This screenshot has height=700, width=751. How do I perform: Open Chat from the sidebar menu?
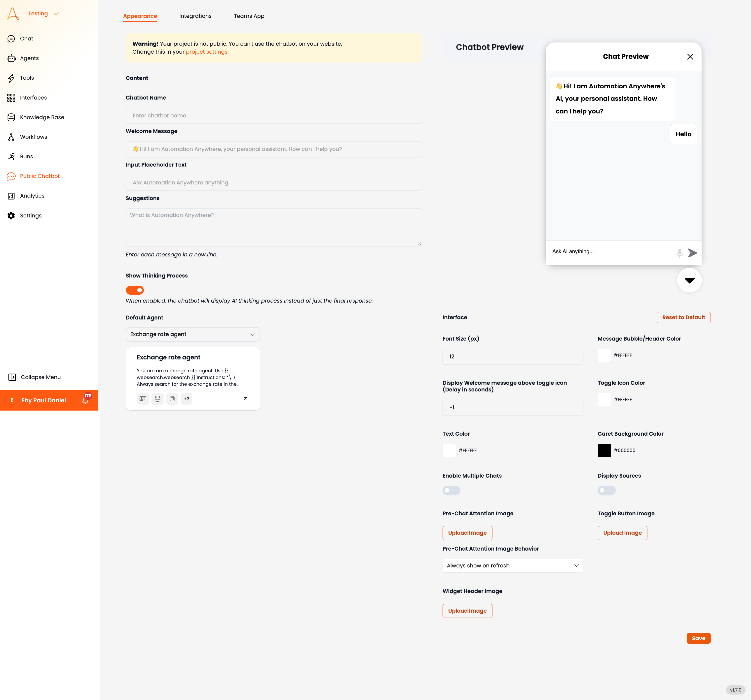pyautogui.click(x=26, y=38)
